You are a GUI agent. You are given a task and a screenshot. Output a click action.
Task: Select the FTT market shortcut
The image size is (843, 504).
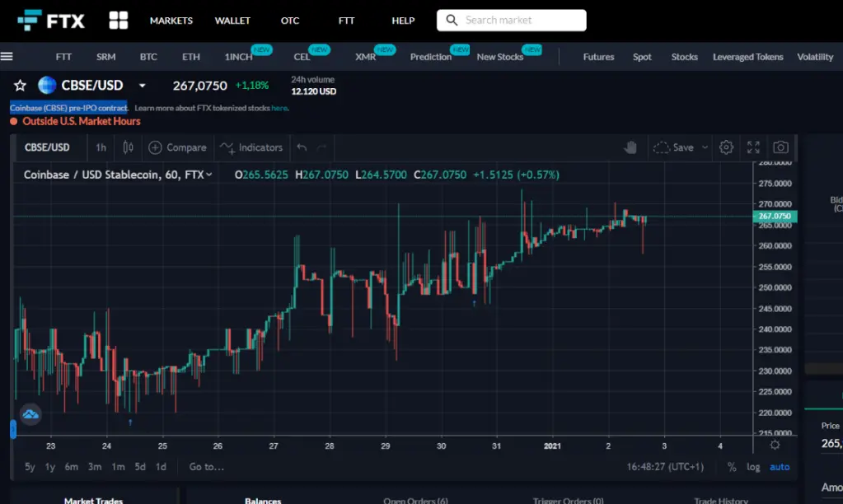click(63, 57)
